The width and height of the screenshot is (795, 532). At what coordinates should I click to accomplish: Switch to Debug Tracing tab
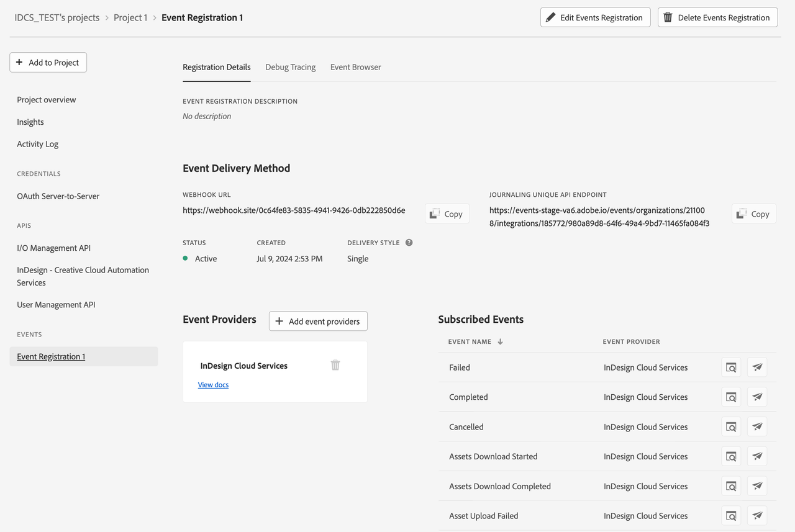coord(291,67)
